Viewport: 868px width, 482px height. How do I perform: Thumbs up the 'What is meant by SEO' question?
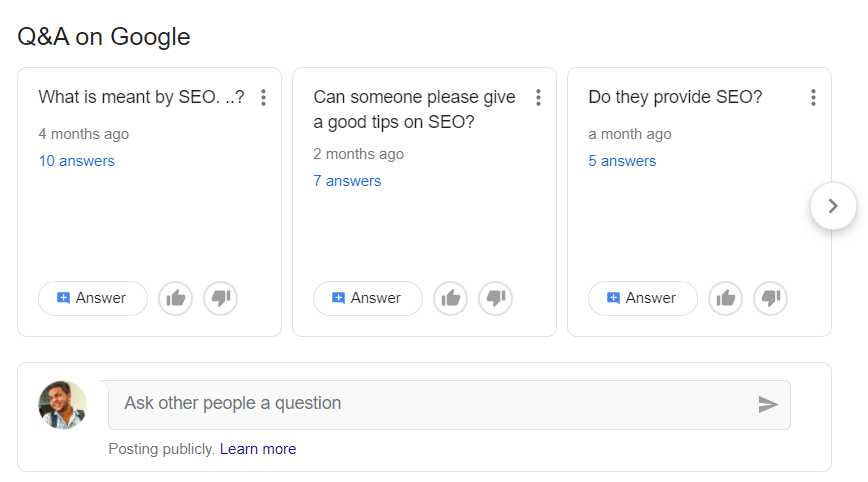tap(176, 298)
